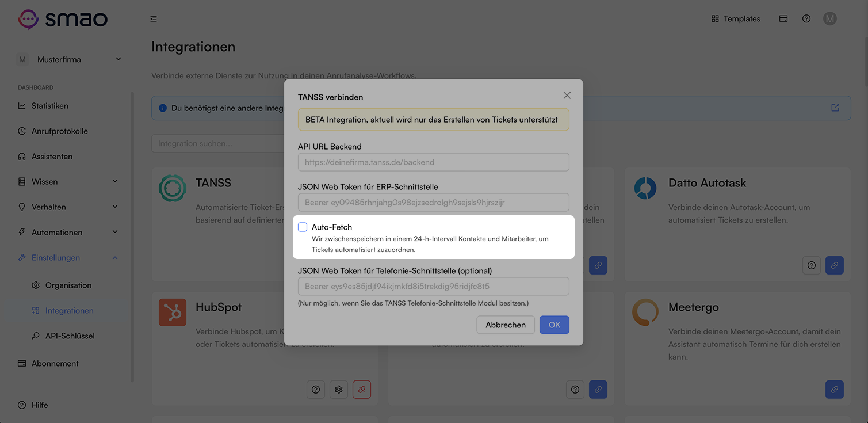Screen dimensions: 868x423
Task: Click the BETA Integration notice text
Action: click(431, 120)
